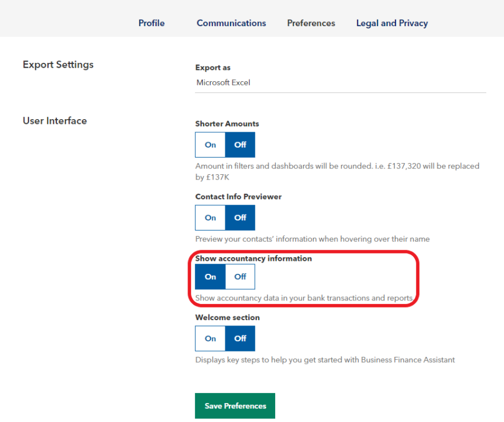Turn the Welcome section on
Viewport: 504px width, 422px height.
pos(210,338)
